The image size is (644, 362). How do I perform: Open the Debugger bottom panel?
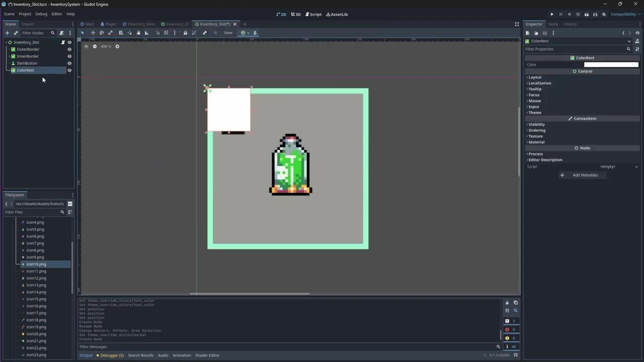click(109, 355)
